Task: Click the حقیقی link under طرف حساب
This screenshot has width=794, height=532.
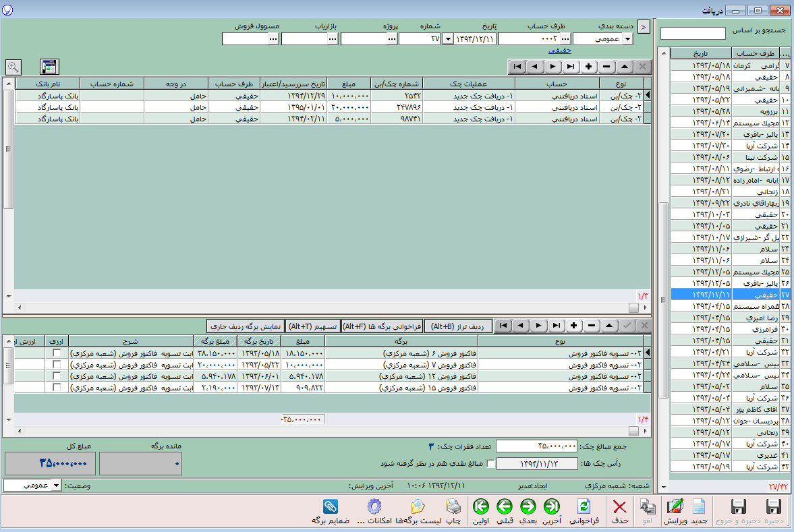Action: pyautogui.click(x=560, y=50)
